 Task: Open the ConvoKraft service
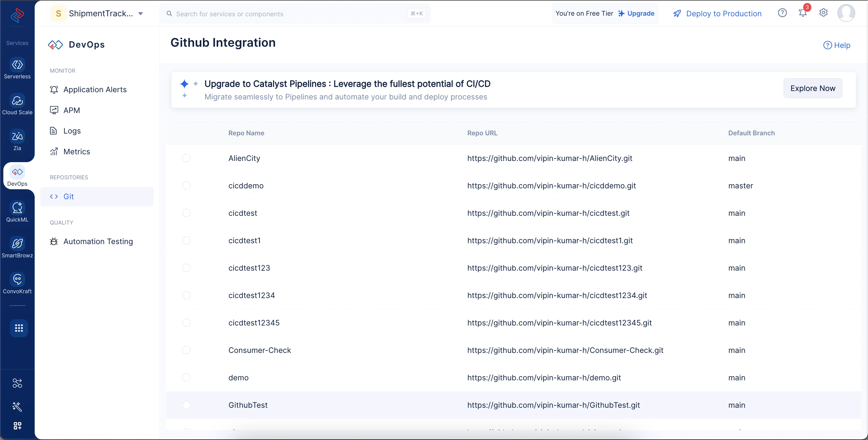(17, 283)
